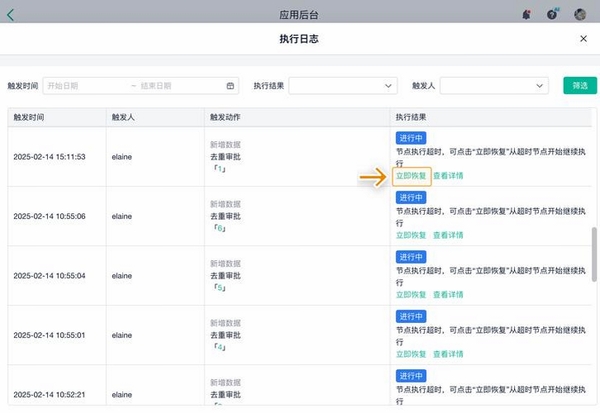Image resolution: width=600 pixels, height=413 pixels.
Task: Click 立即恢复 for the 10:55:01 row
Action: 411,354
